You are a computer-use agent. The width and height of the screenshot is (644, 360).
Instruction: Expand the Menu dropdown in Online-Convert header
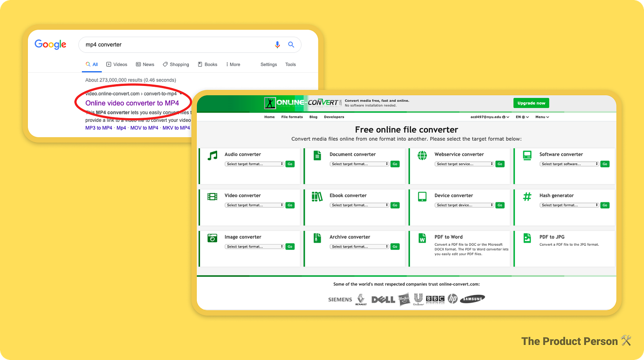pos(542,117)
